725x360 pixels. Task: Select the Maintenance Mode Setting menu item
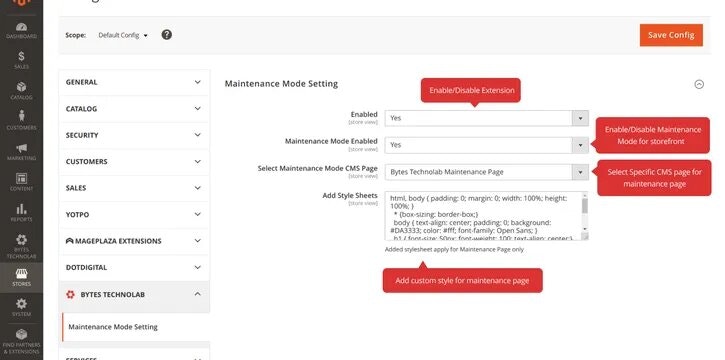(x=136, y=327)
